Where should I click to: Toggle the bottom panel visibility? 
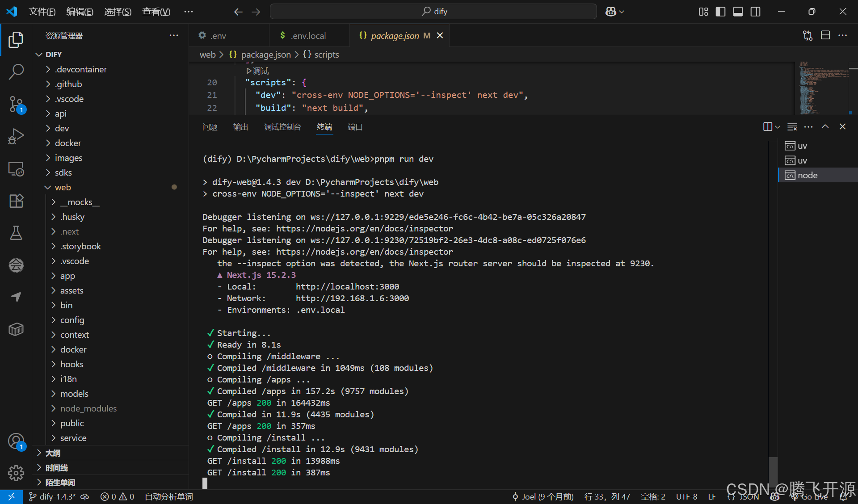[x=738, y=12]
